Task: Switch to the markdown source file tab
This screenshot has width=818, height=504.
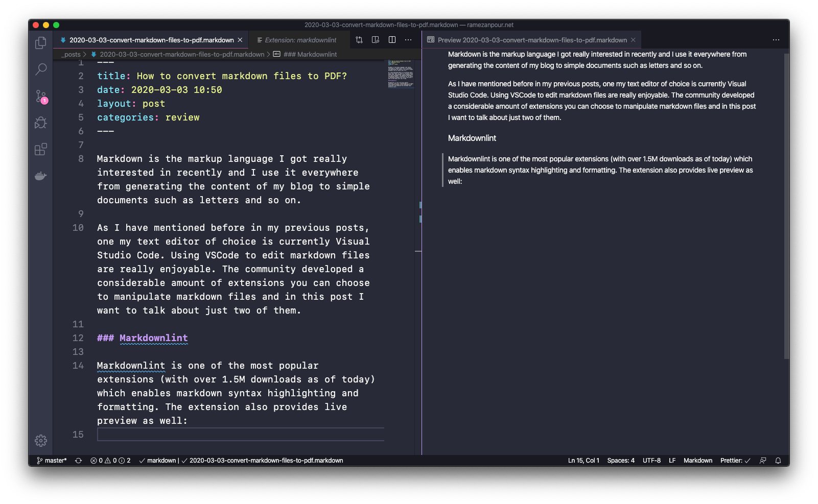Action: click(x=151, y=40)
